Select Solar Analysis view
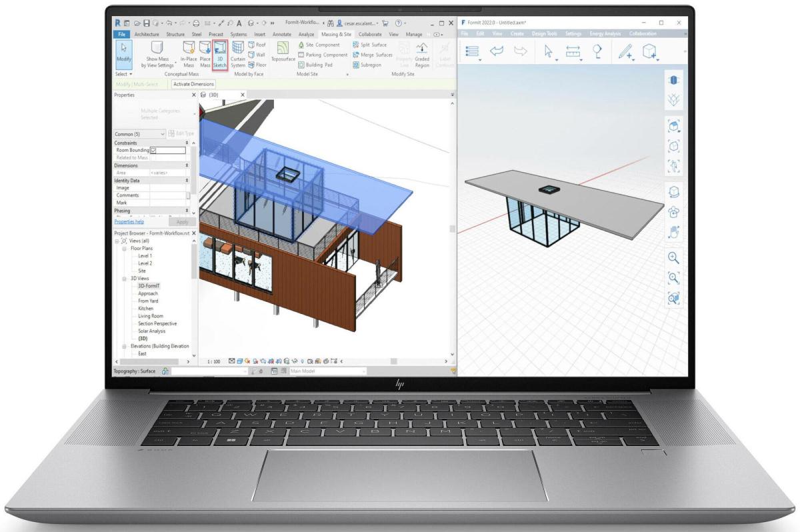 click(x=152, y=331)
